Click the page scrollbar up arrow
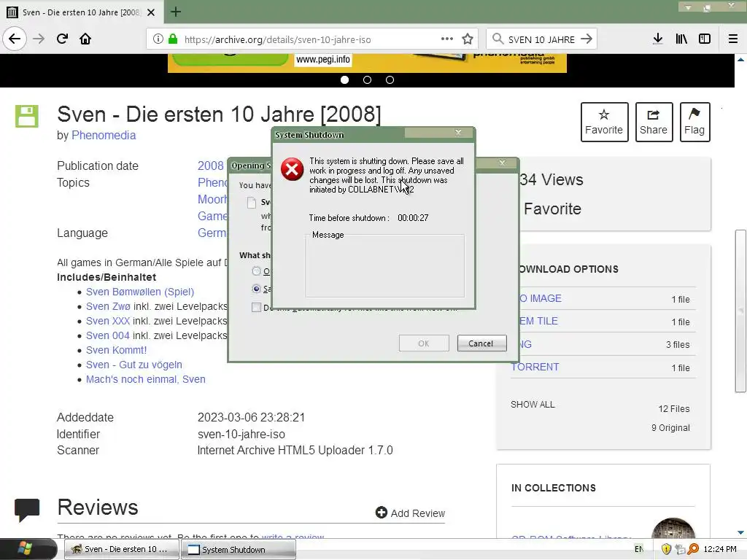This screenshot has height=560, width=747. 740,60
